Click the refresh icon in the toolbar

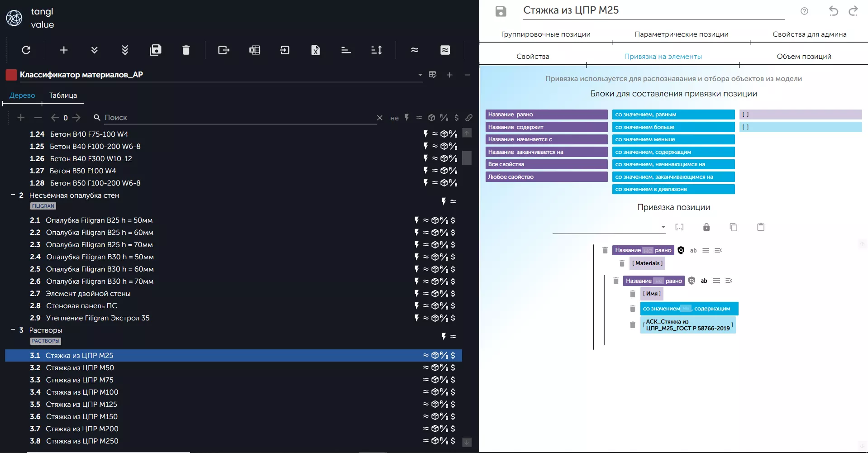[x=26, y=50]
